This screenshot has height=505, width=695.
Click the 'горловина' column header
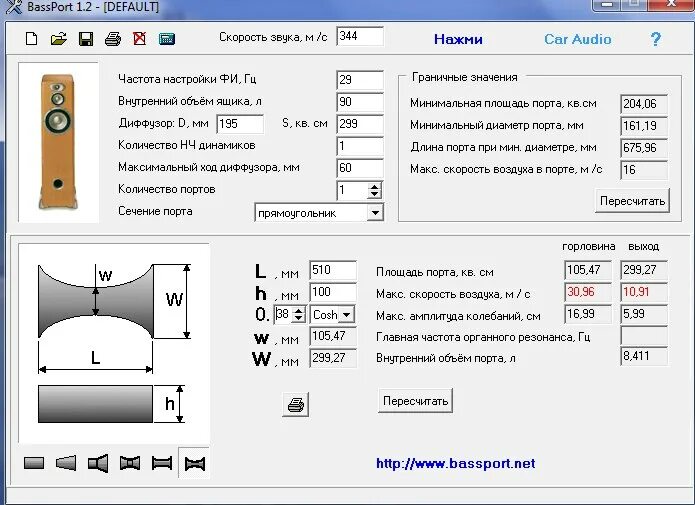pos(589,247)
